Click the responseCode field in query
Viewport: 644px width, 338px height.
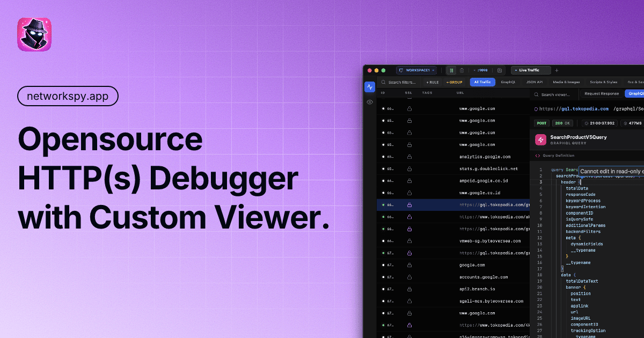pos(581,194)
